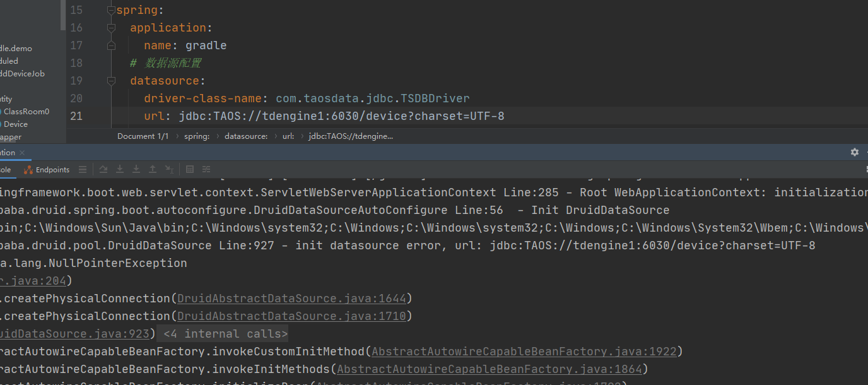Collapse the datasource: block fold arrow

111,80
